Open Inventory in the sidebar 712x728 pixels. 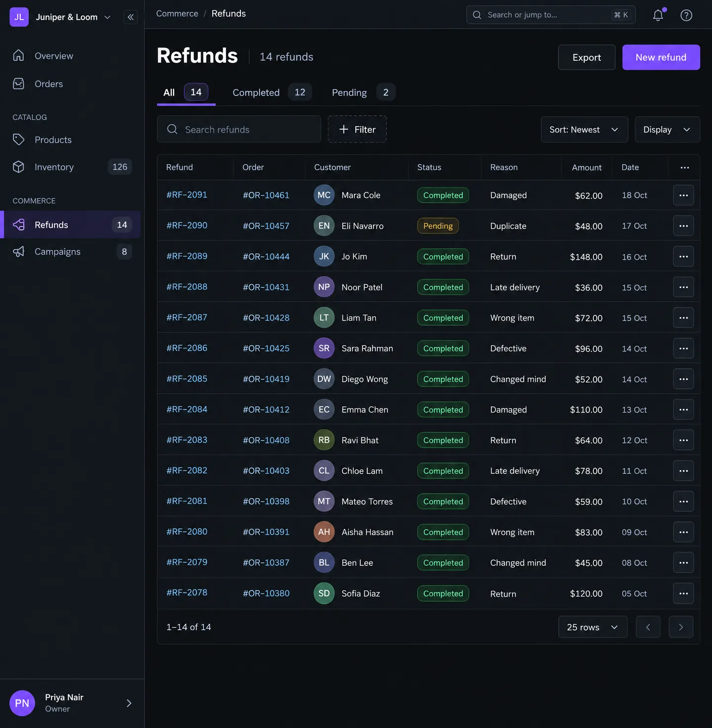(x=72, y=167)
